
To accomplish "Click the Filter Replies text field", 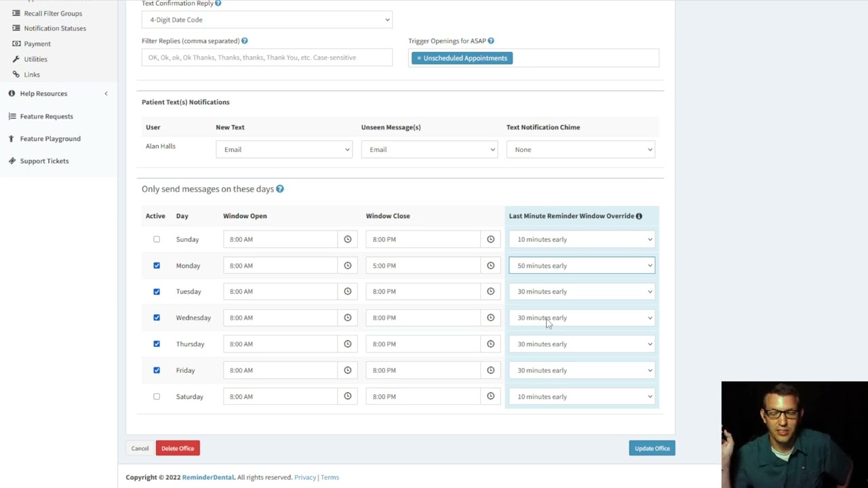I will (267, 58).
